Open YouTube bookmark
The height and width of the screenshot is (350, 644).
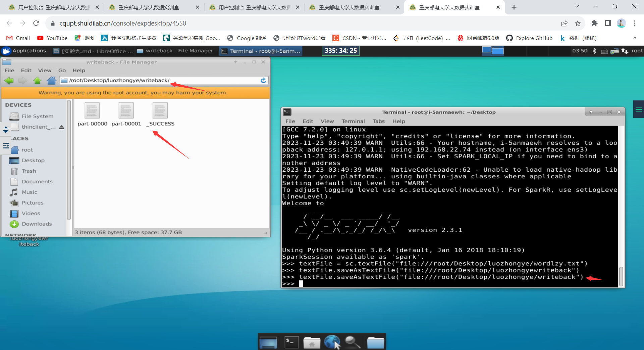(52, 38)
